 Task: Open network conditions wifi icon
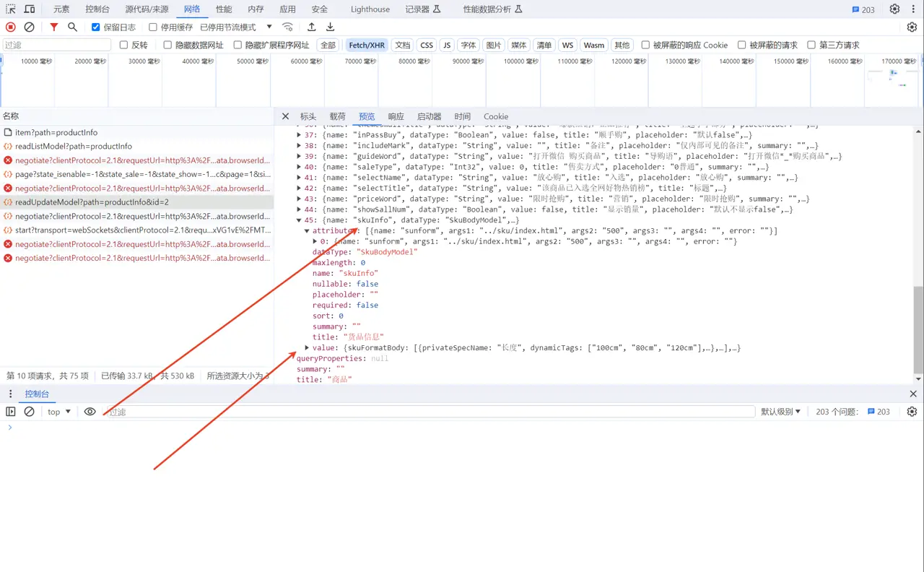click(287, 27)
